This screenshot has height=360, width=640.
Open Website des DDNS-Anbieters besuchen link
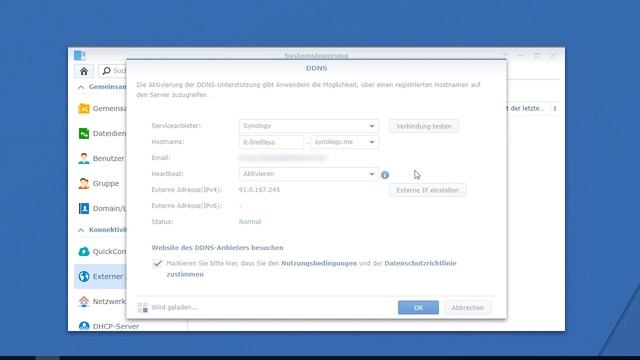pos(217,248)
